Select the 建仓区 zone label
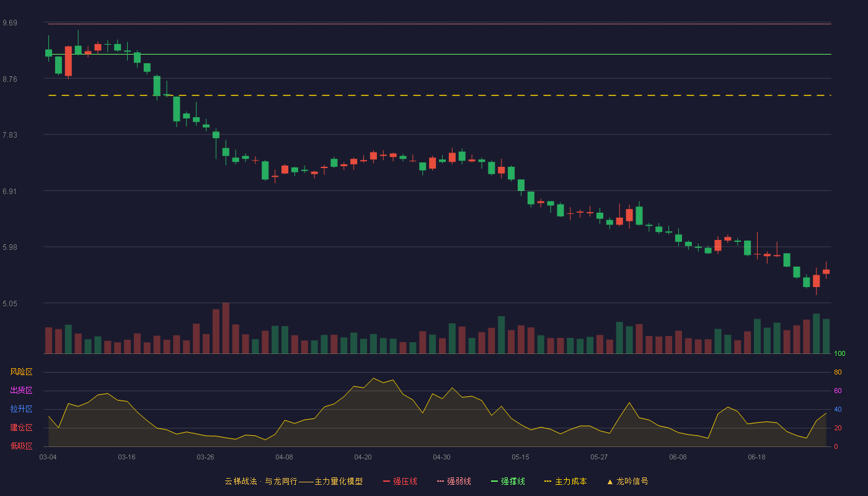The image size is (868, 496). pyautogui.click(x=22, y=428)
